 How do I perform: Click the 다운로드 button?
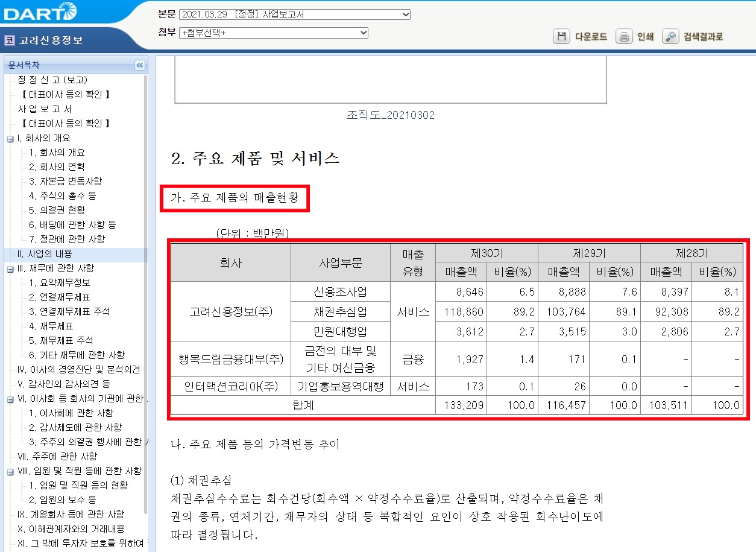(591, 36)
